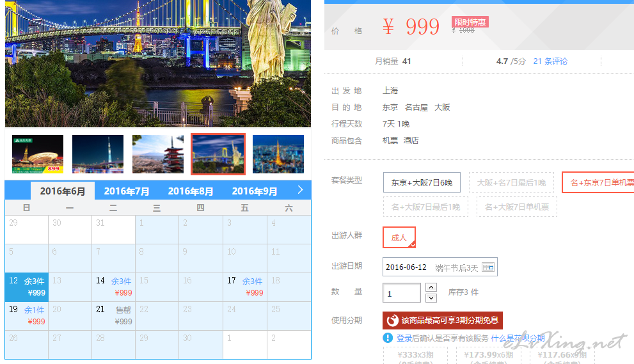The height and width of the screenshot is (364, 634).
Task: Choose the ¥117.66 installment plan
Action: [x=562, y=355]
